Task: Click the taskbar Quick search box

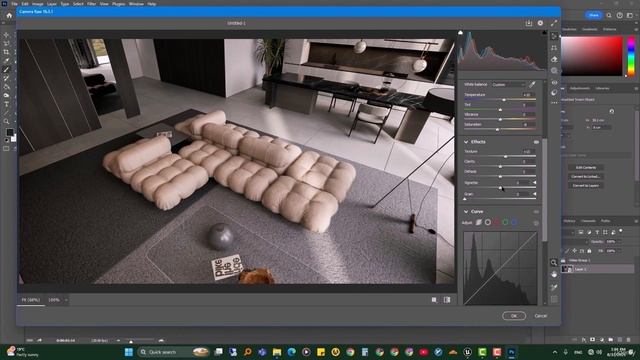Action: [173, 352]
